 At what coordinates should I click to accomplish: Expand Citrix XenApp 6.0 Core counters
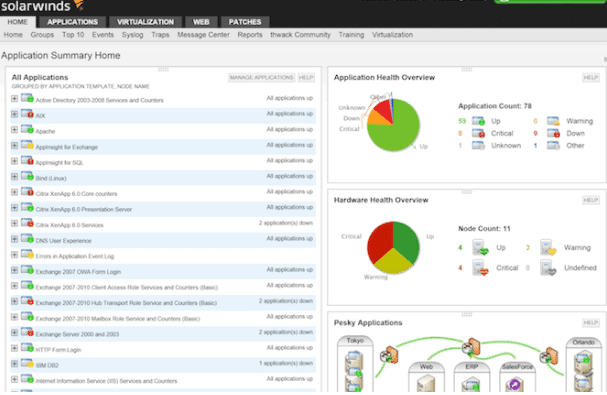[14, 192]
